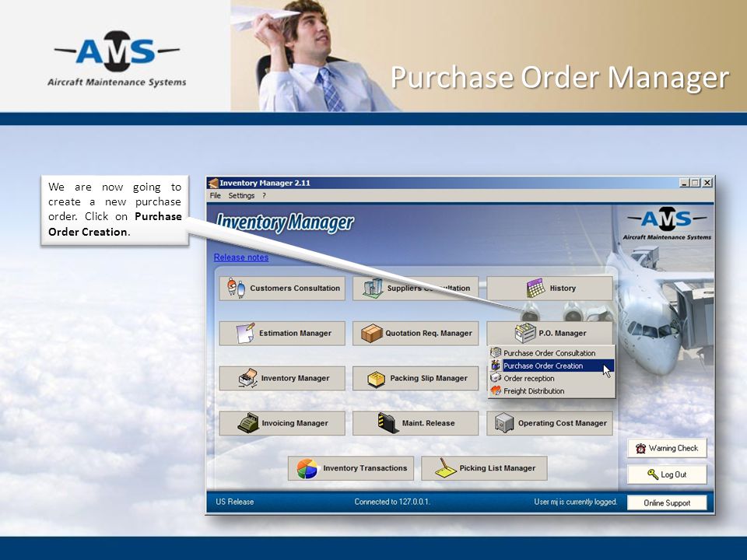This screenshot has width=747, height=560.
Task: Open the File menu
Action: tap(216, 196)
